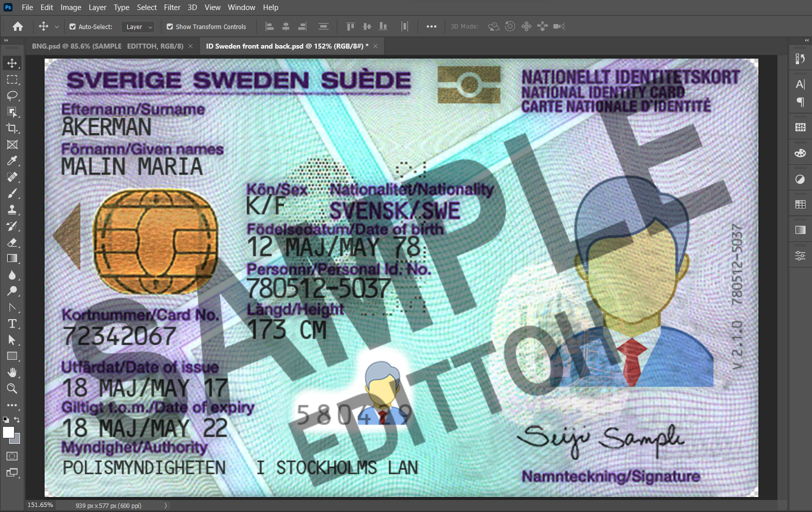Screen dimensions: 812x512
Task: Change the screen mode button
Action: tap(12, 472)
